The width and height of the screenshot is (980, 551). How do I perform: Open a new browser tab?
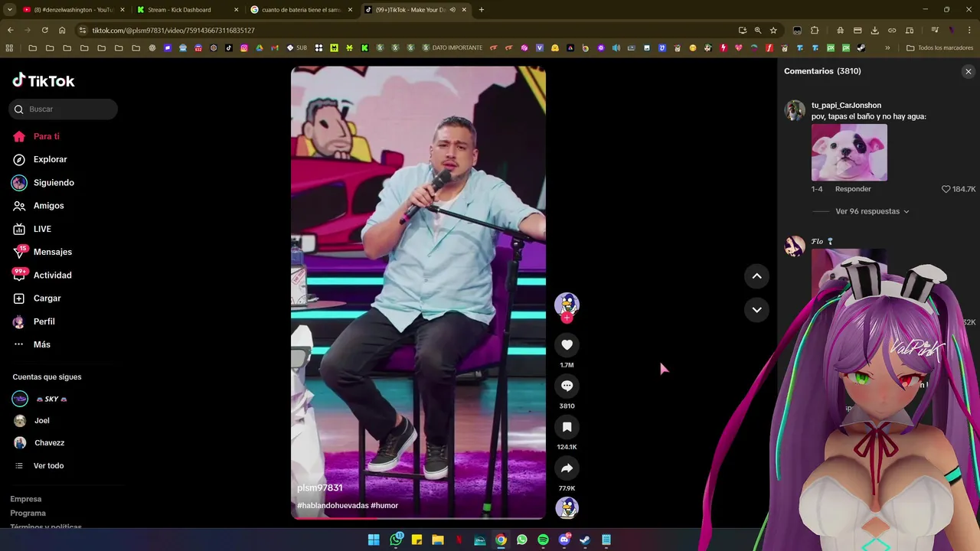481,10
